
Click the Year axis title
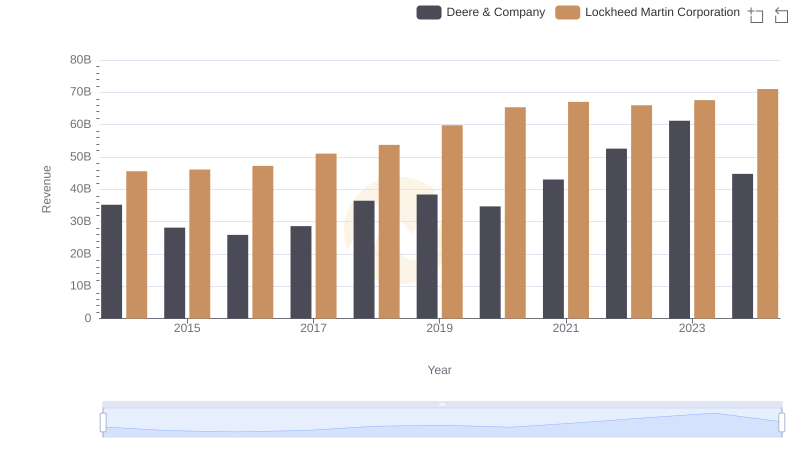click(439, 370)
